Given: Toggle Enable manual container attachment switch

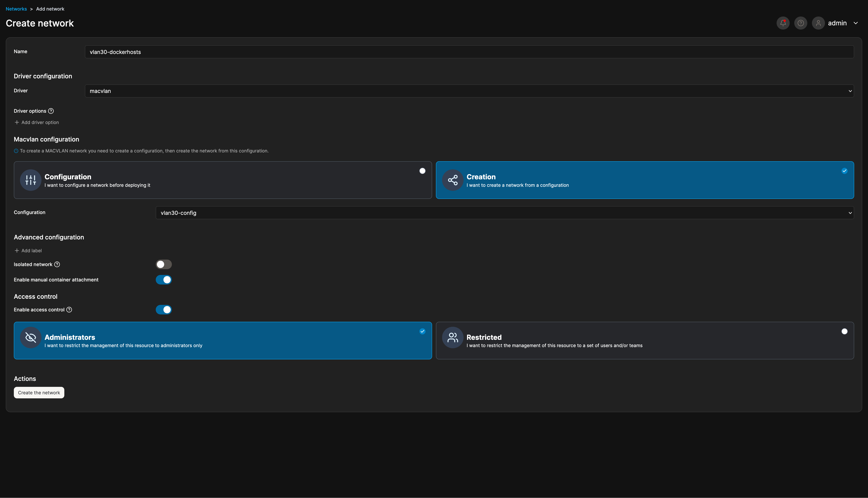Looking at the screenshot, I should 164,280.
